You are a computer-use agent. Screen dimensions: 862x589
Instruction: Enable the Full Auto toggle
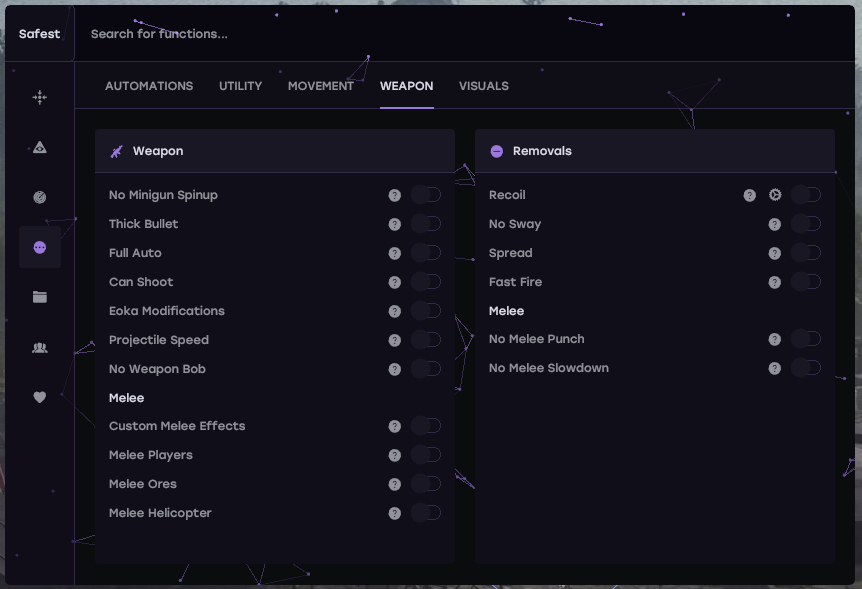point(425,253)
